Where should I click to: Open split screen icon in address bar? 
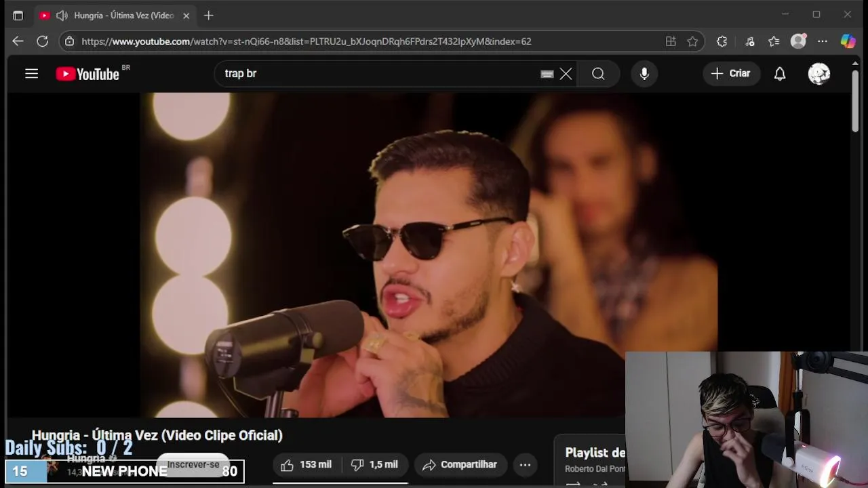671,41
